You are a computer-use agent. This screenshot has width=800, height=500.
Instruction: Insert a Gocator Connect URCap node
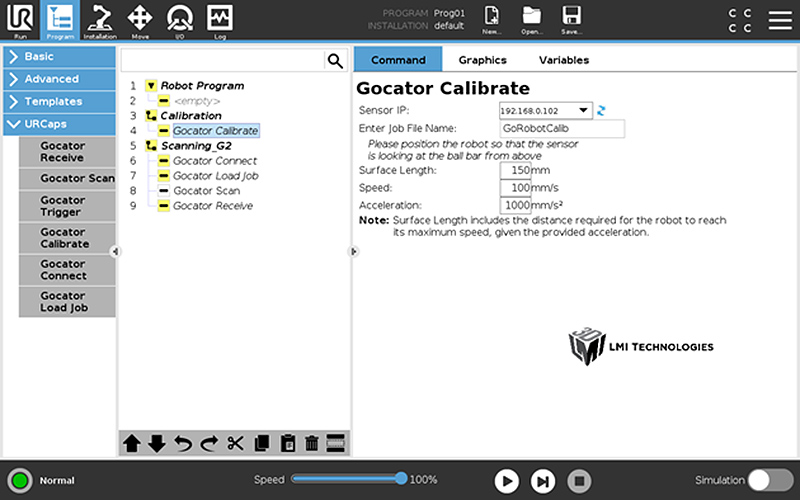67,270
